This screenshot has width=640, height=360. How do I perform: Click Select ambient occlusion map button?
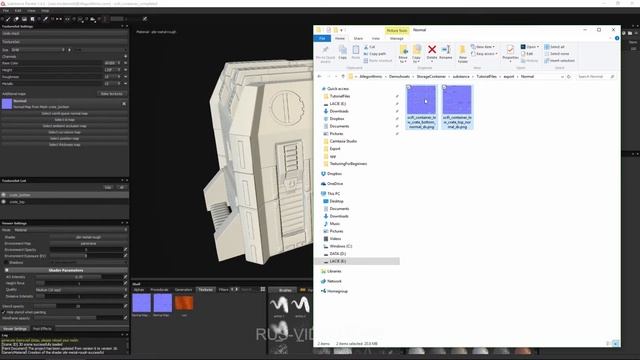(x=64, y=126)
